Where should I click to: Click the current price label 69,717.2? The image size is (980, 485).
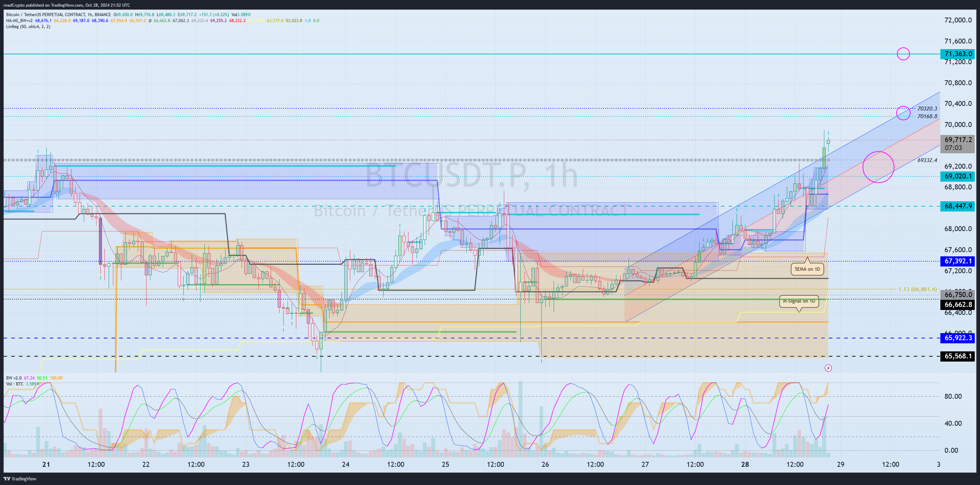coord(958,140)
